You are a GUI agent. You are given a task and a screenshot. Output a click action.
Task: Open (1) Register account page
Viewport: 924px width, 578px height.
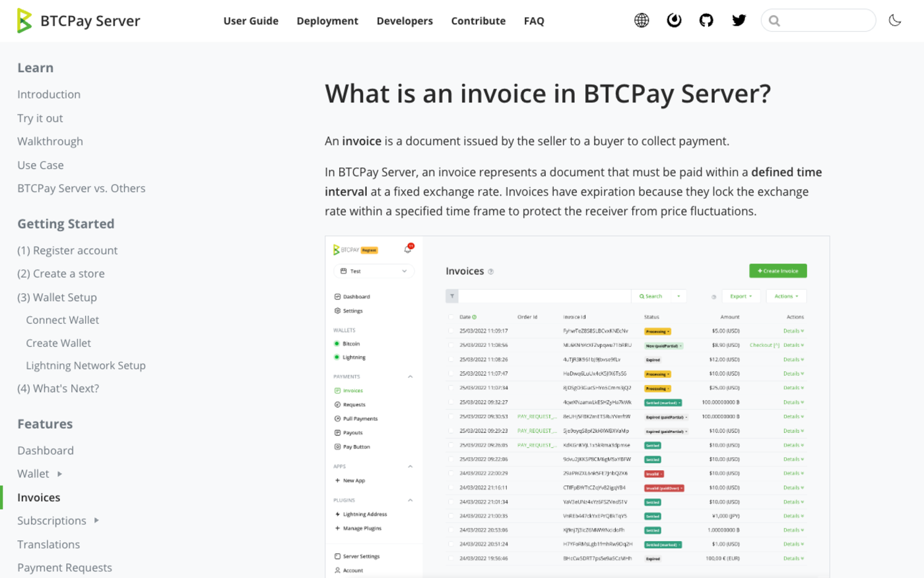(67, 250)
